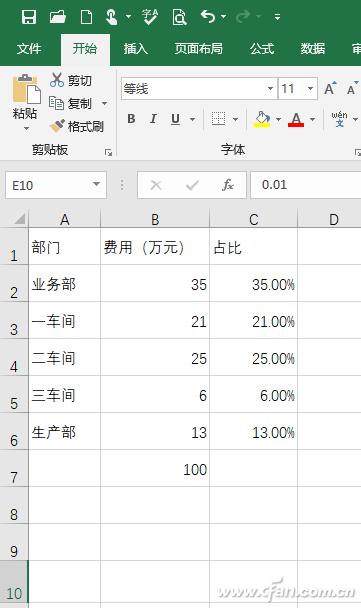Viewport: 361px width, 608px height.
Task: Open print preview icon
Action: coord(180,17)
